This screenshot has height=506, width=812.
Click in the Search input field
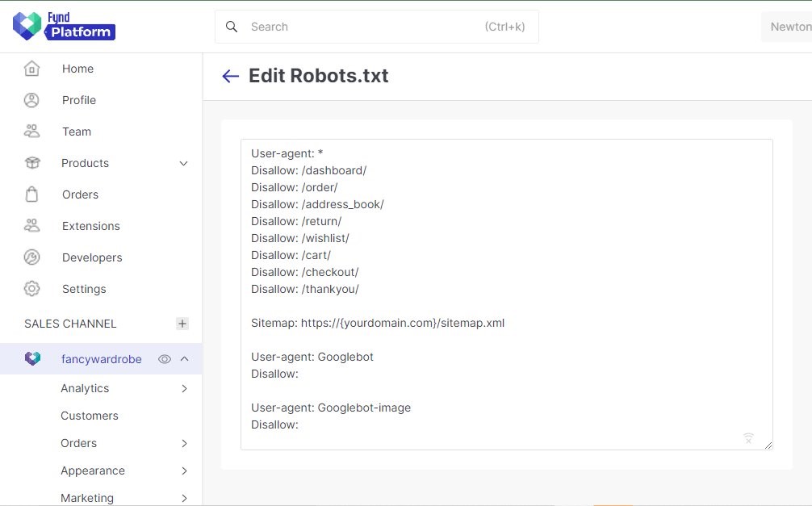[x=363, y=27]
